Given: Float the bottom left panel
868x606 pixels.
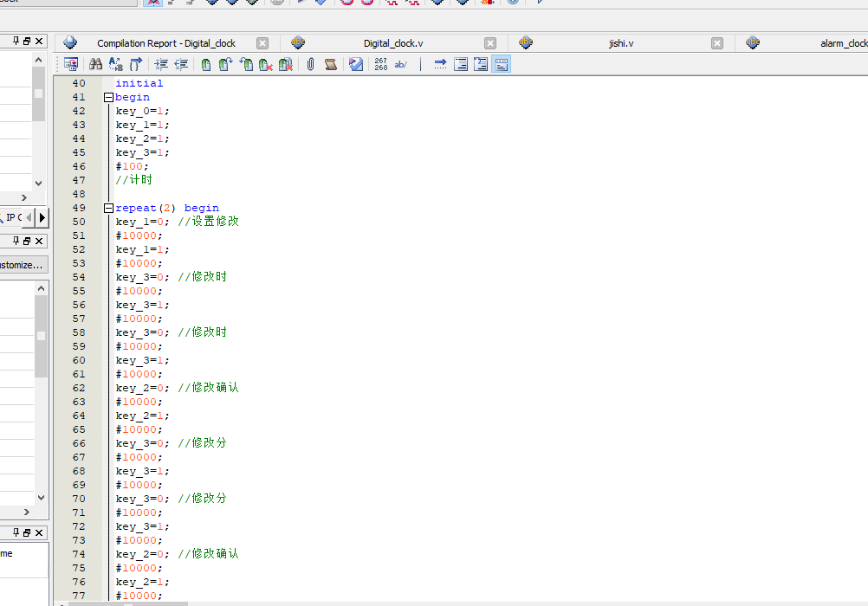Looking at the screenshot, I should point(27,532).
